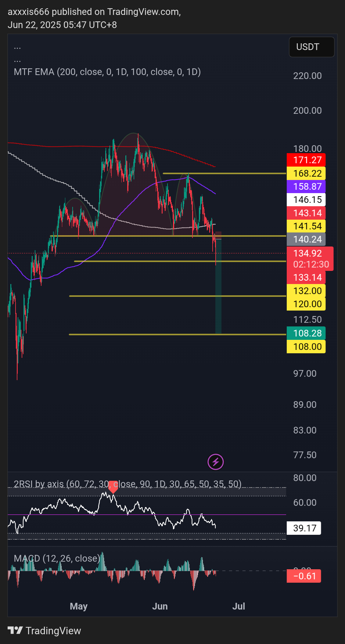The image size is (345, 644).
Task: Select the 141.54 yellow price label
Action: tap(306, 226)
